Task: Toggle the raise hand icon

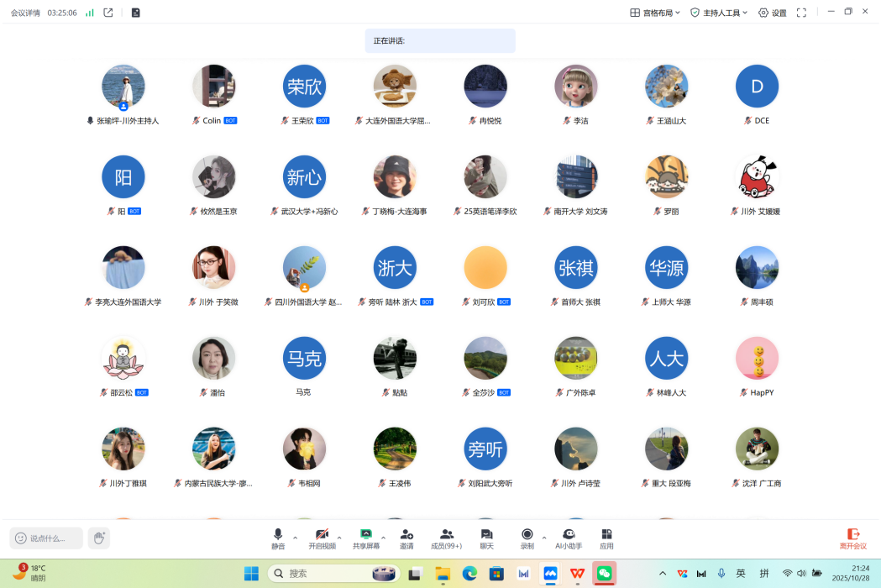Action: [x=99, y=538]
